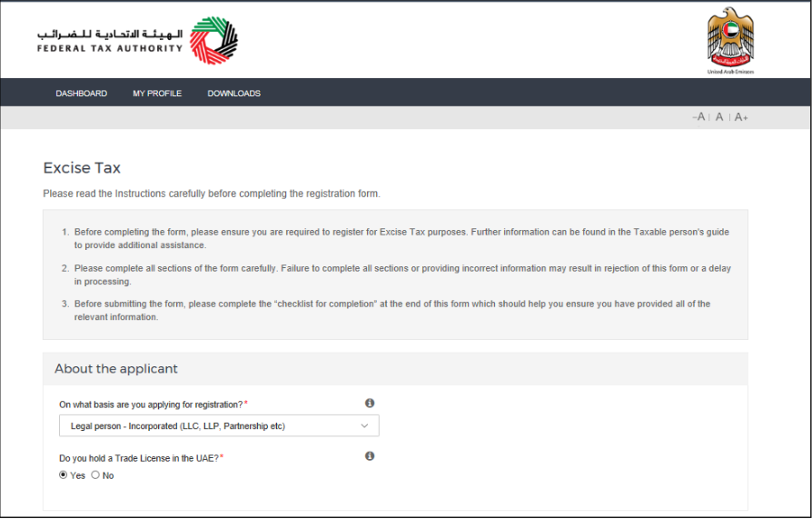Click instruction 1 about Excise Tax purposes
The image size is (812, 519).
pyautogui.click(x=401, y=238)
